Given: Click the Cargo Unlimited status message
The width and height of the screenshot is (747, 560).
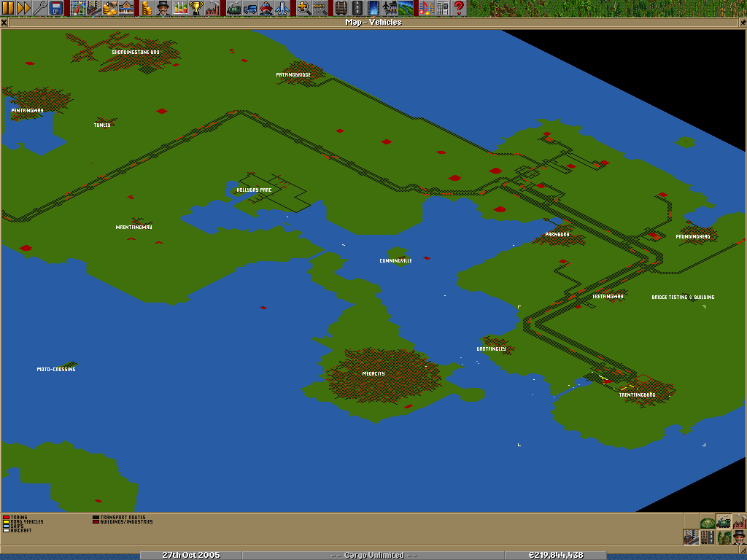Looking at the screenshot, I should (373, 555).
